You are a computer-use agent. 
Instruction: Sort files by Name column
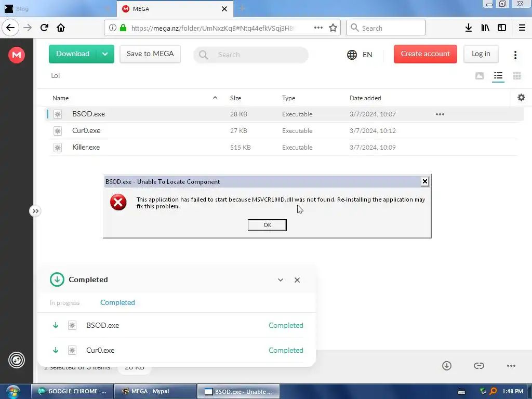pos(61,98)
